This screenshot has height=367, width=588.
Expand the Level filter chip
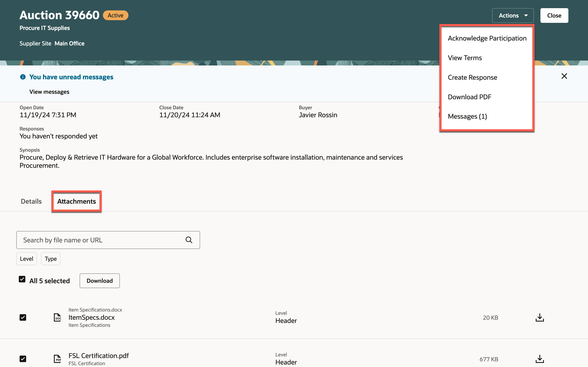(x=27, y=259)
